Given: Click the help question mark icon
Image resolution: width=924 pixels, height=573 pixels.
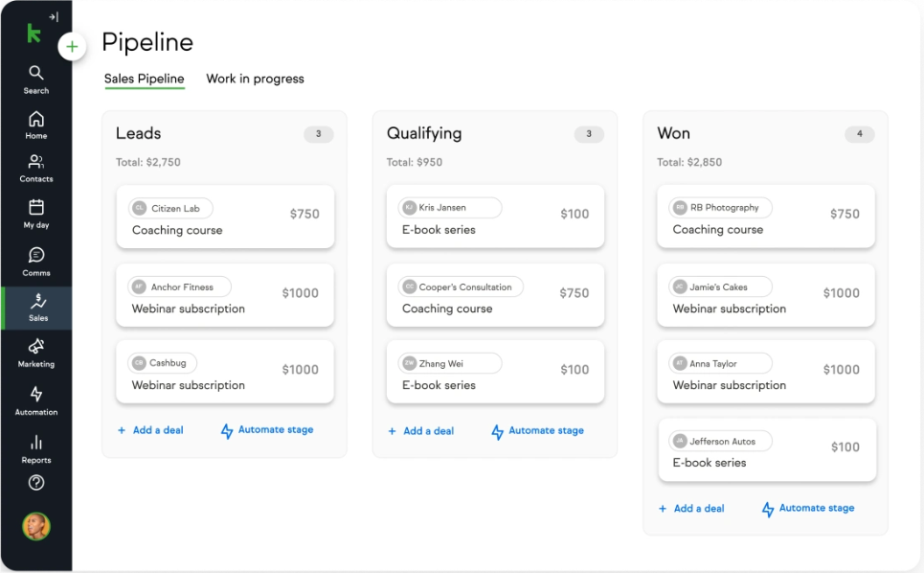Looking at the screenshot, I should (x=36, y=483).
